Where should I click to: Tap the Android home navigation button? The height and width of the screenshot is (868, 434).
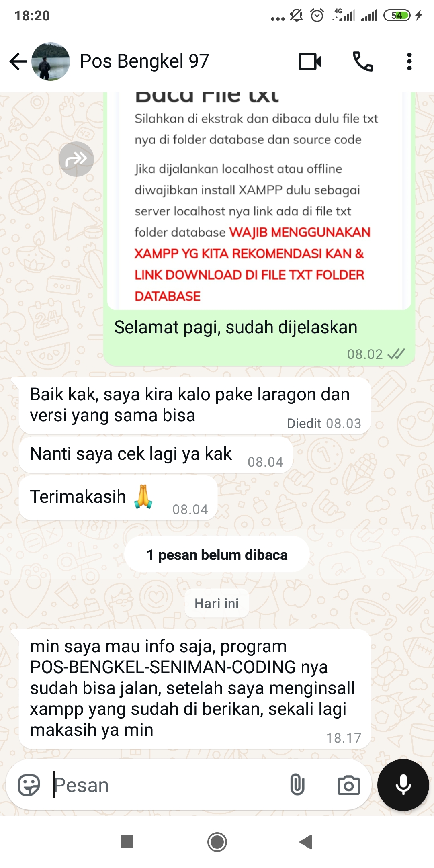[x=217, y=842]
